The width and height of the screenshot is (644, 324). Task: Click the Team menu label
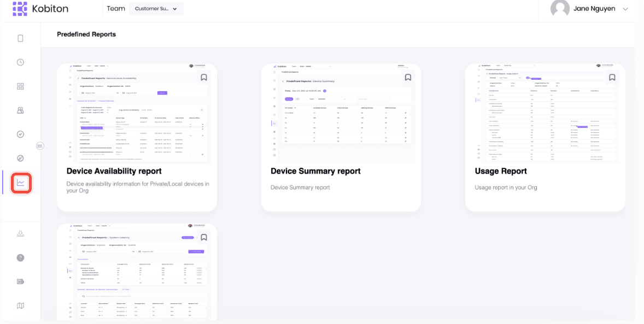[115, 8]
